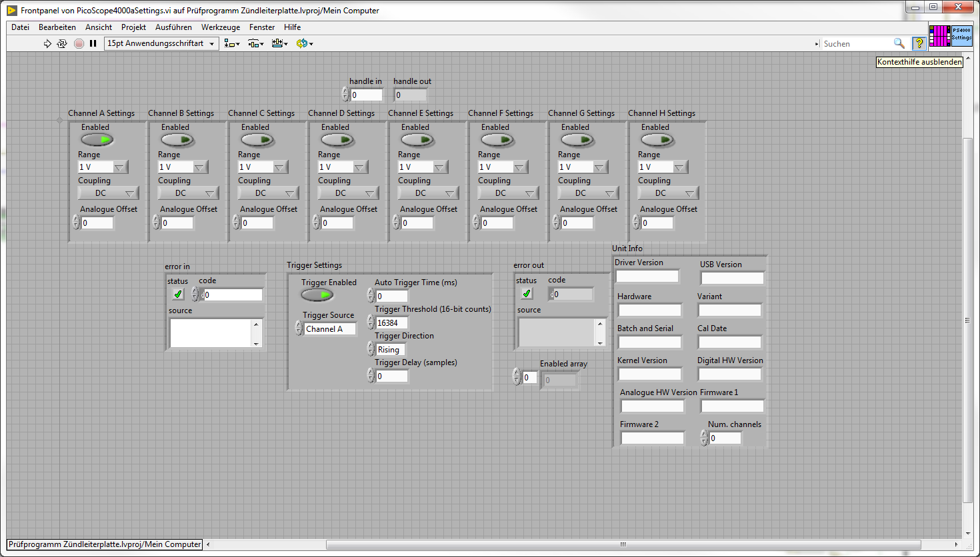Open the Reorder objects tool
Screen dimensions: 980x557
click(304, 43)
